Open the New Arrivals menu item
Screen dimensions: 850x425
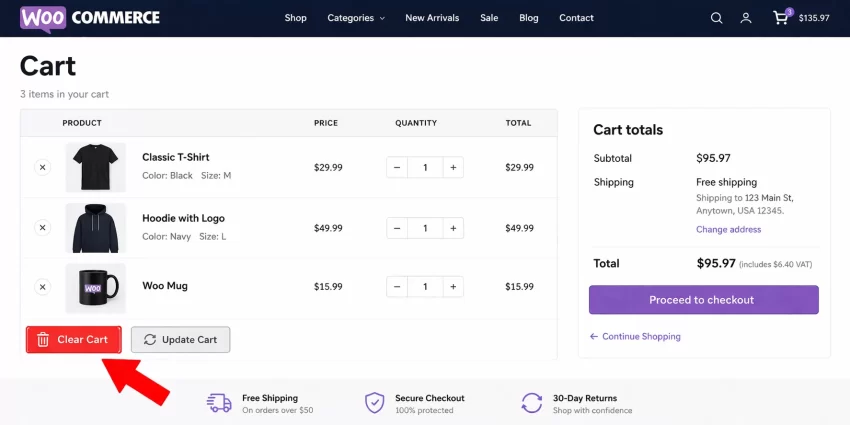(x=432, y=18)
